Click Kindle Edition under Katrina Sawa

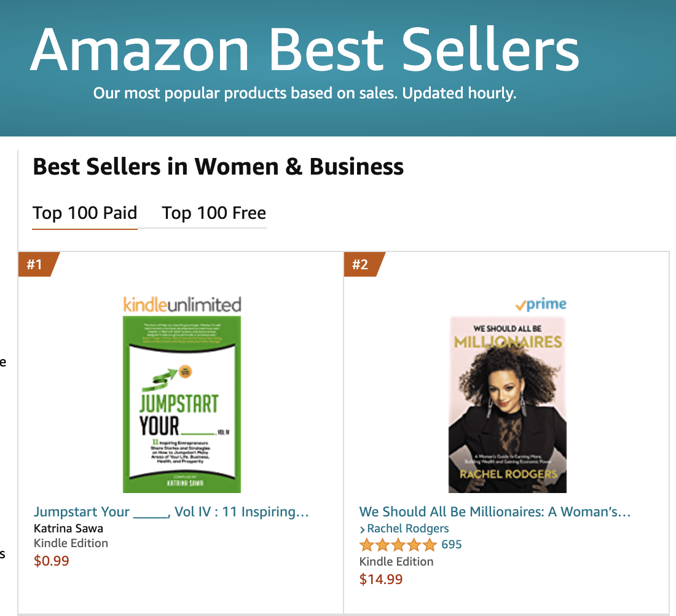pos(71,543)
